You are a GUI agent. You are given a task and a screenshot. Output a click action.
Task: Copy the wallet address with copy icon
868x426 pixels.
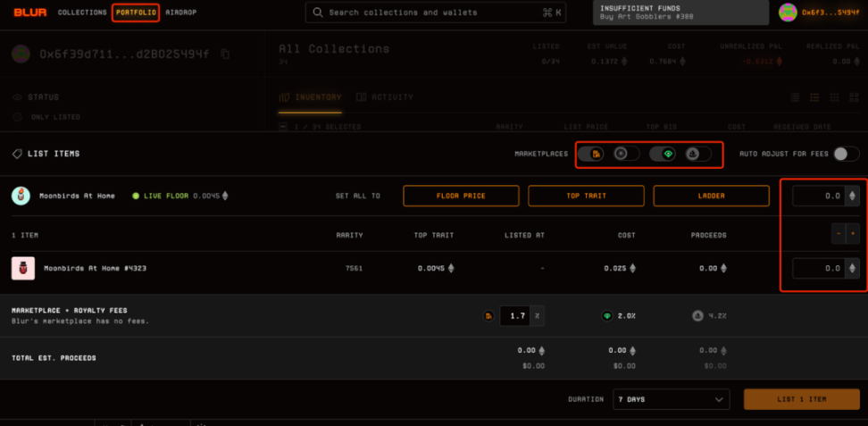pos(225,54)
